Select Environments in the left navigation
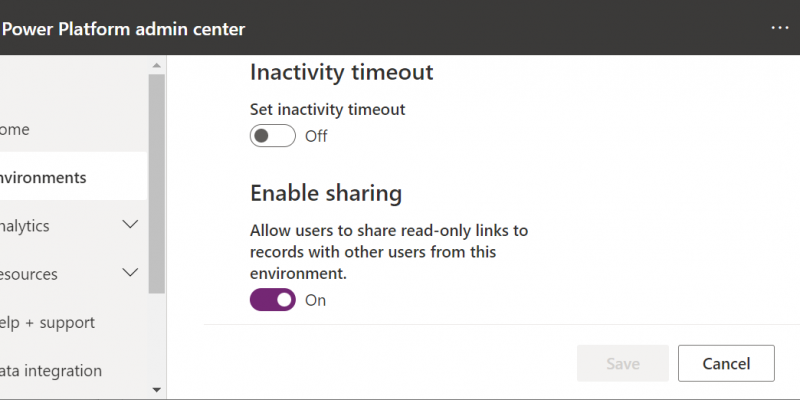The image size is (800, 400). 43,178
